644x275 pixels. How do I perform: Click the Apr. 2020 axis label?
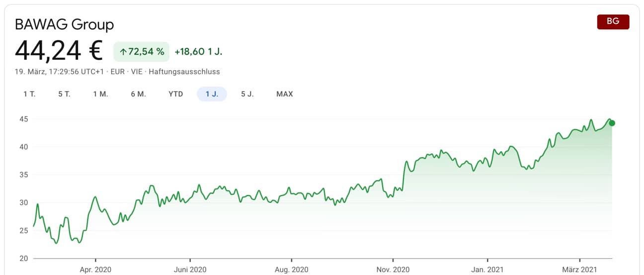point(95,270)
